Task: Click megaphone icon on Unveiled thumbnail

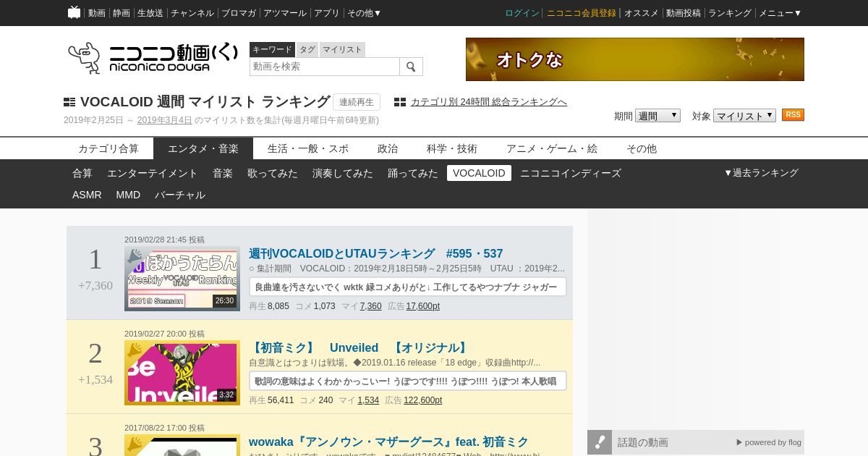Action: tap(135, 350)
